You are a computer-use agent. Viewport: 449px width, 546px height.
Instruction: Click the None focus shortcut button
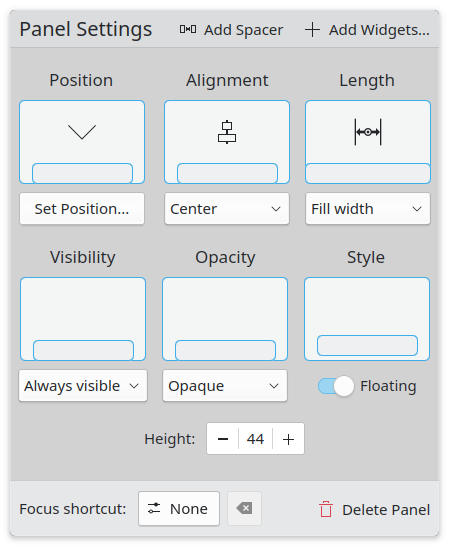coord(179,508)
